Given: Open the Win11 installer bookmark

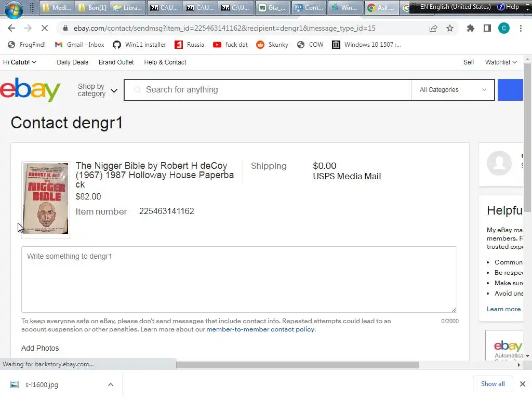Looking at the screenshot, I should tap(139, 45).
